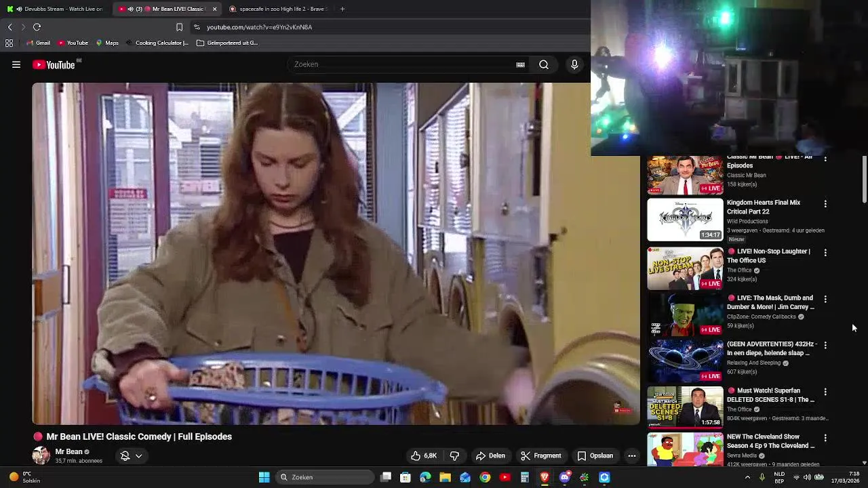Open the on-screen keyboard in search box
Screen dimensions: 868x488
(520, 64)
